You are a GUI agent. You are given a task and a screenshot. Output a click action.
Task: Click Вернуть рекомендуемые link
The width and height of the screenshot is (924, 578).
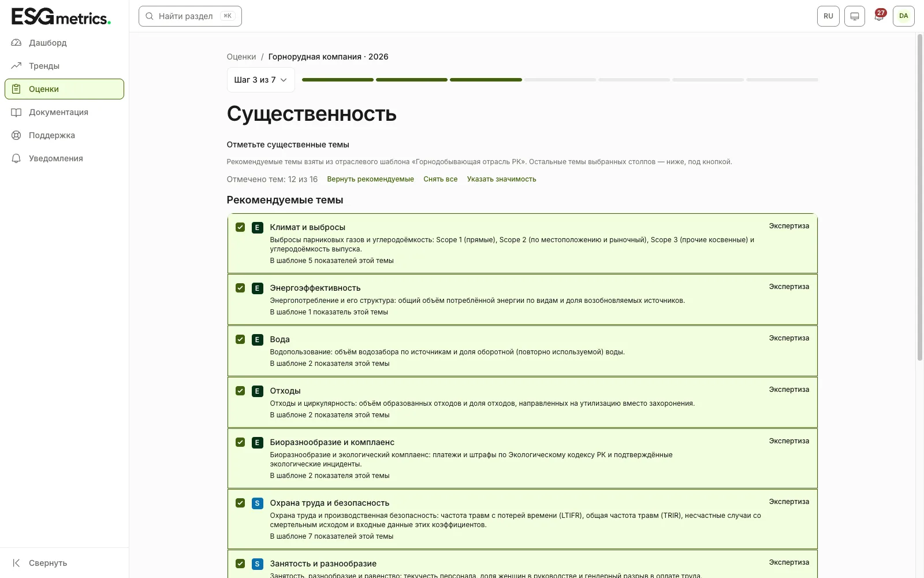(370, 179)
